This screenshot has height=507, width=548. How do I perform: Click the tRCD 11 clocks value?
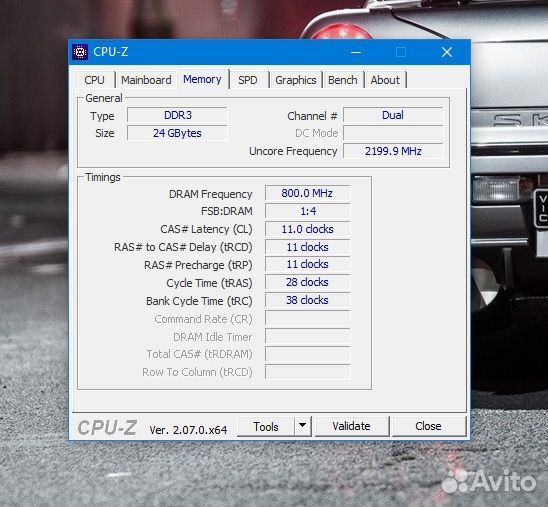[x=308, y=247]
